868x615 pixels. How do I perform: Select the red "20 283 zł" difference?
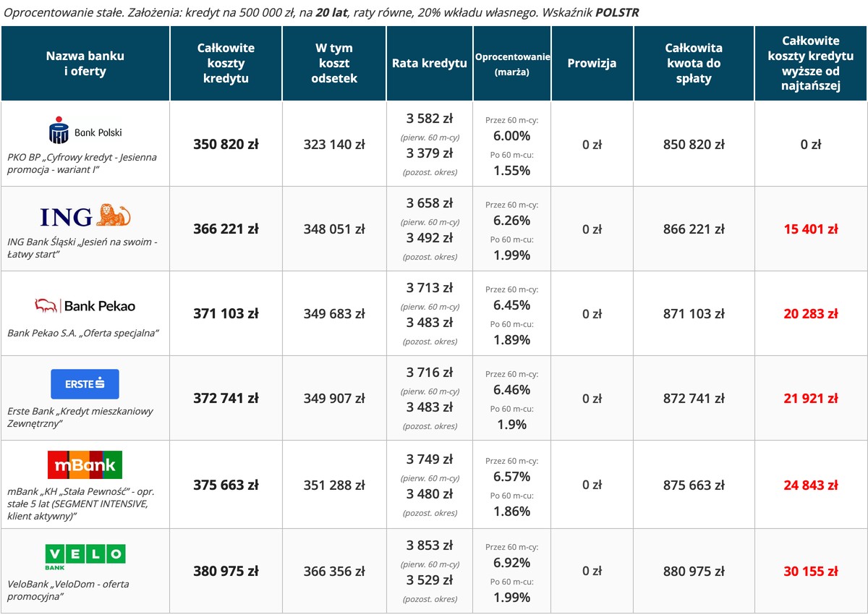811,313
